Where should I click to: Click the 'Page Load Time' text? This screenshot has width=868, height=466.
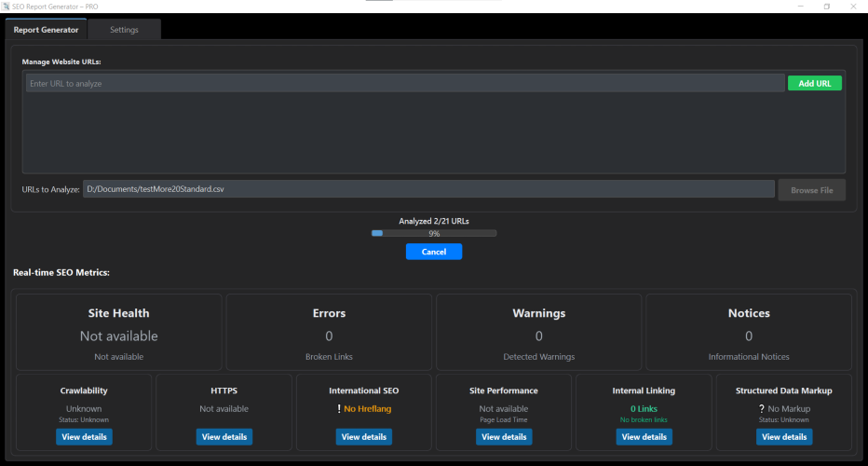coord(504,419)
